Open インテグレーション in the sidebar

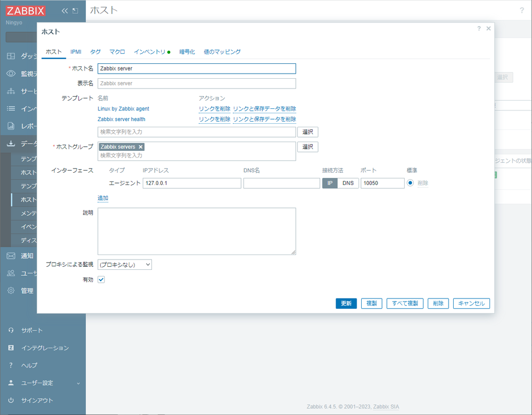45,348
